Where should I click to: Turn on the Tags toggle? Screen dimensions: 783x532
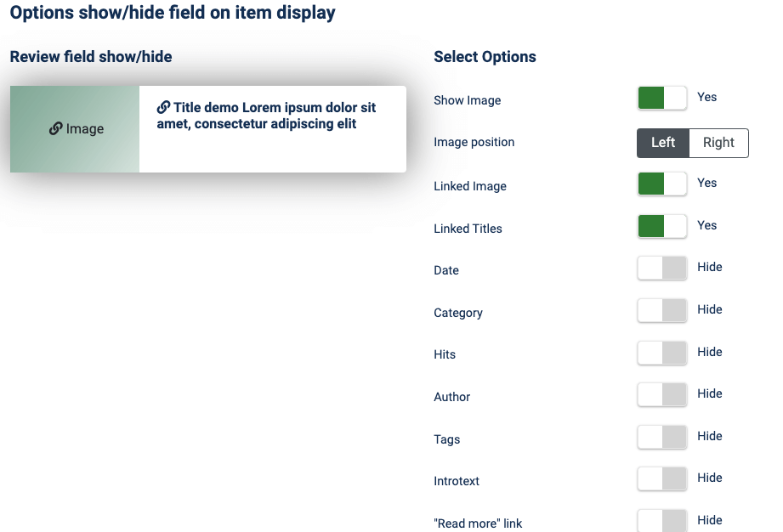pos(662,437)
